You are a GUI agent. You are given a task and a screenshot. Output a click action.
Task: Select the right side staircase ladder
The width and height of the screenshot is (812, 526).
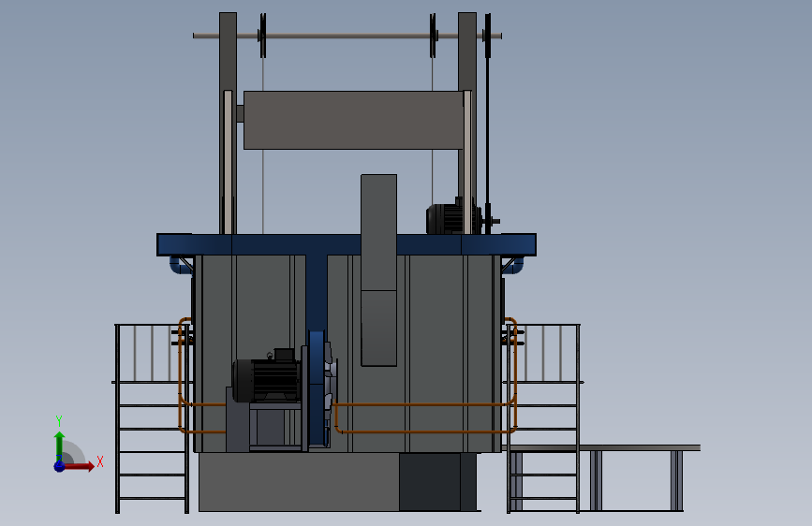542,418
